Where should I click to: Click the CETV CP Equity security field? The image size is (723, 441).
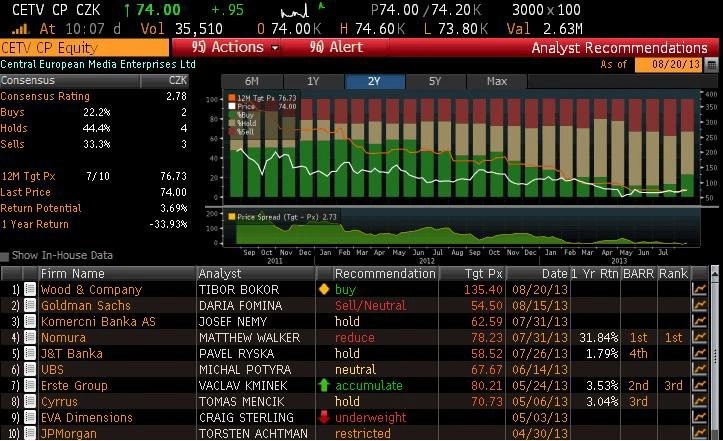(84, 48)
